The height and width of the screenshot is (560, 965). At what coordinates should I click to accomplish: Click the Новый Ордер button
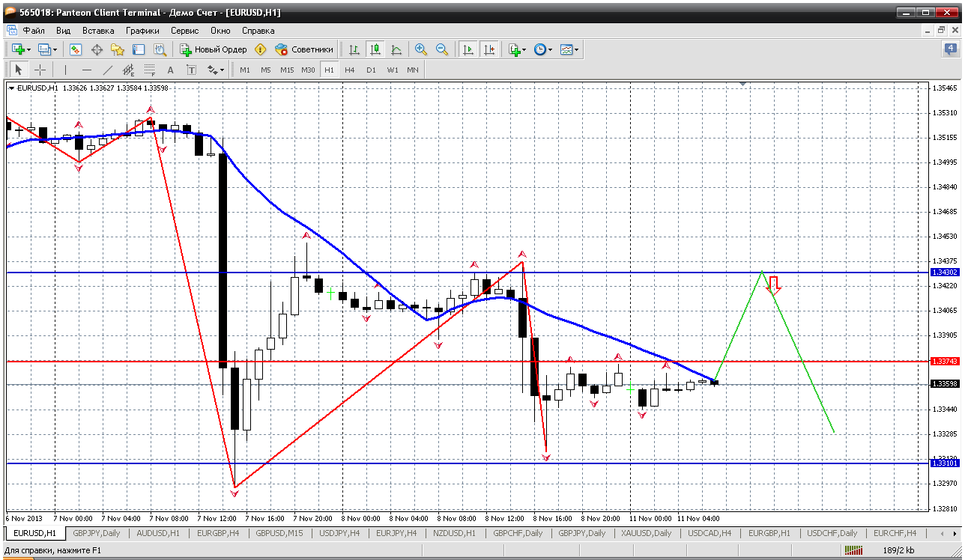[214, 49]
